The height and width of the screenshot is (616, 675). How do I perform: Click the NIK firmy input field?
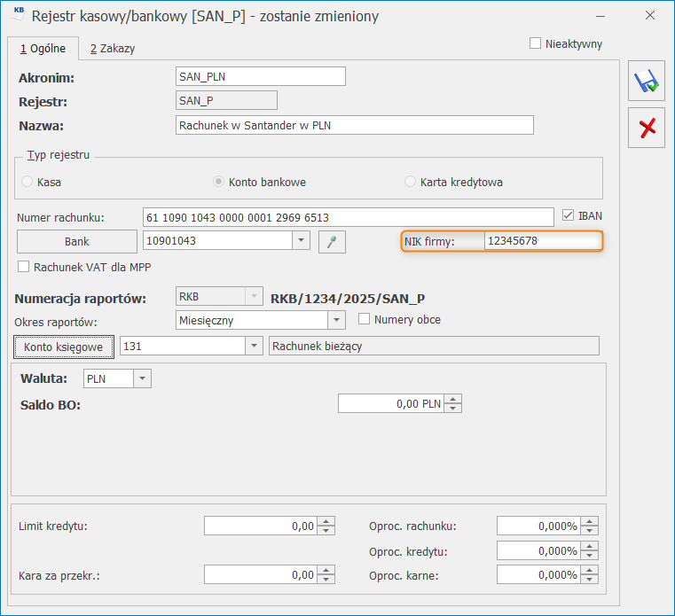541,241
